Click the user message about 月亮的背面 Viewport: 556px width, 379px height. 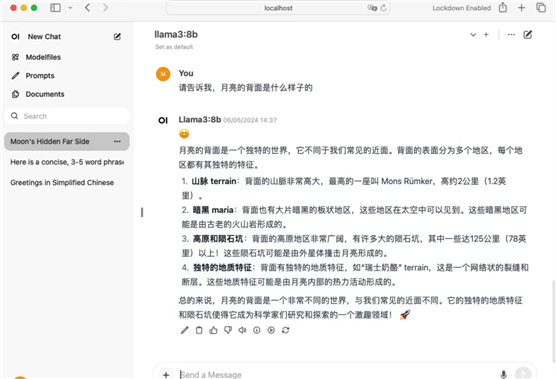point(245,88)
